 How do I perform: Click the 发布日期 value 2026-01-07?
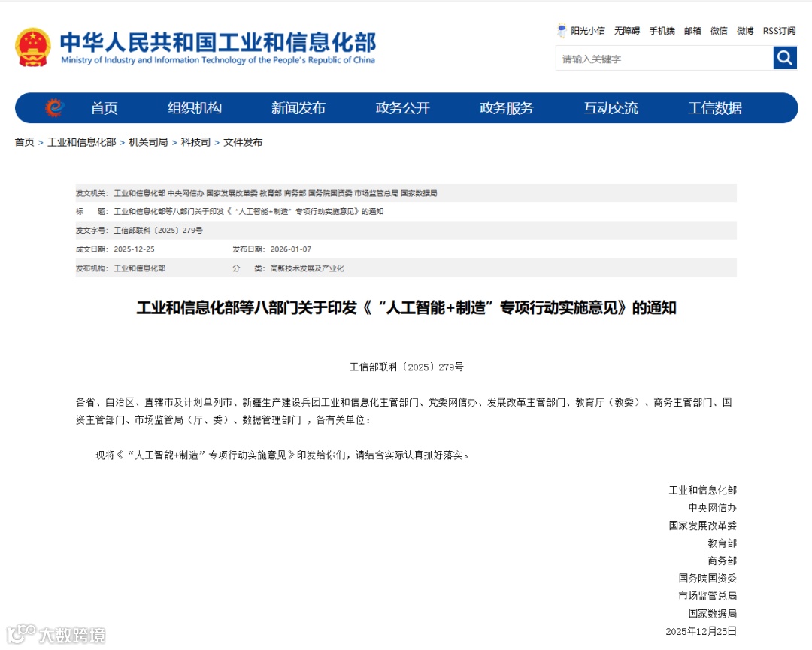tap(290, 249)
